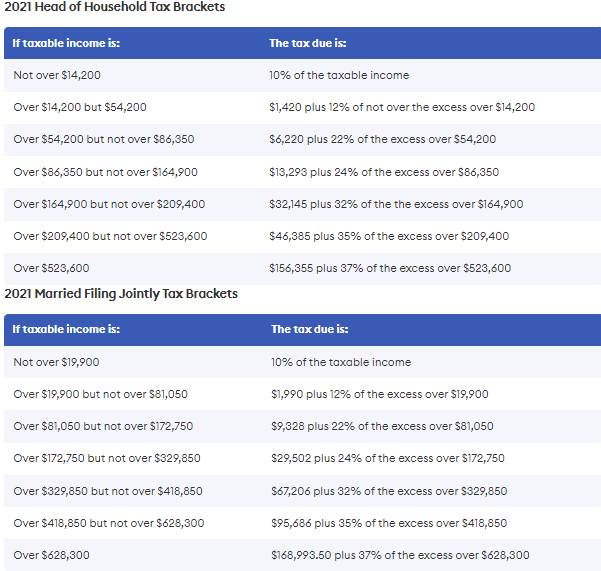Click the 2021 Married Filing Jointly Tax Brackets heading
The width and height of the screenshot is (601, 571).
[121, 294]
